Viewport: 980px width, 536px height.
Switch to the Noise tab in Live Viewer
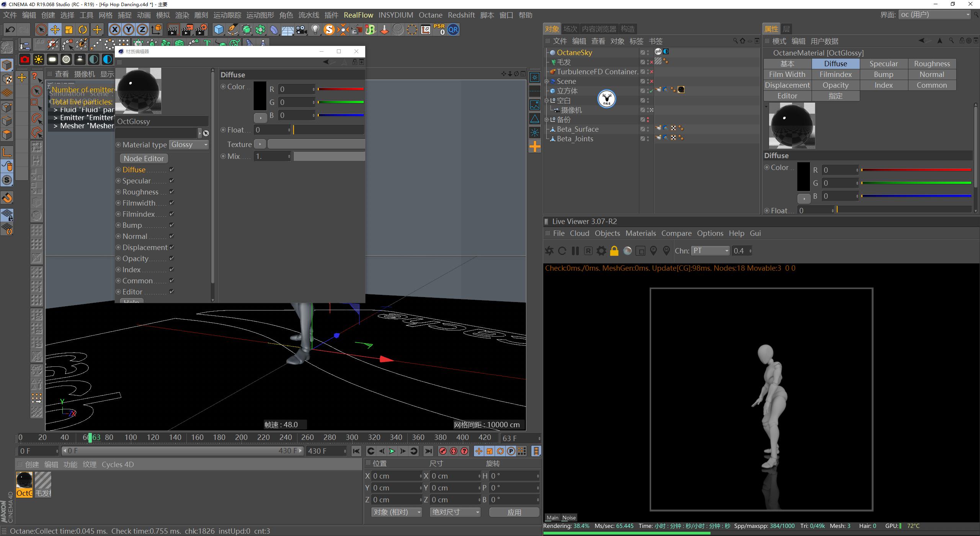[x=569, y=517]
